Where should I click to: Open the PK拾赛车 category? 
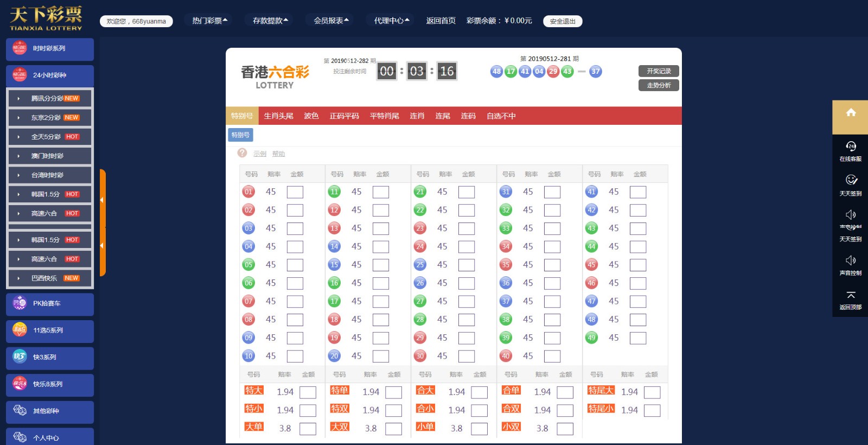coord(50,304)
